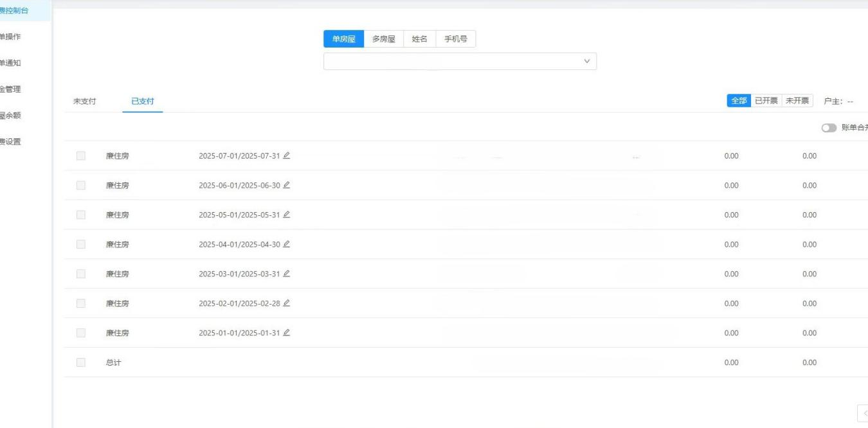This screenshot has height=428, width=868.
Task: Click edit pencil for 2025-06-01/2025-06-30 bill
Action: pos(287,185)
